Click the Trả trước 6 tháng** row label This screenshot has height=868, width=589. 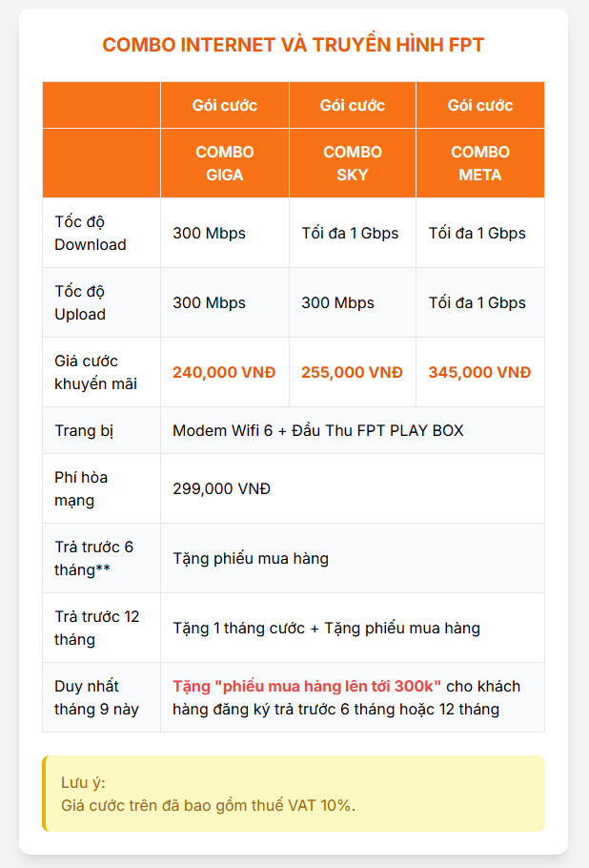pos(94,558)
